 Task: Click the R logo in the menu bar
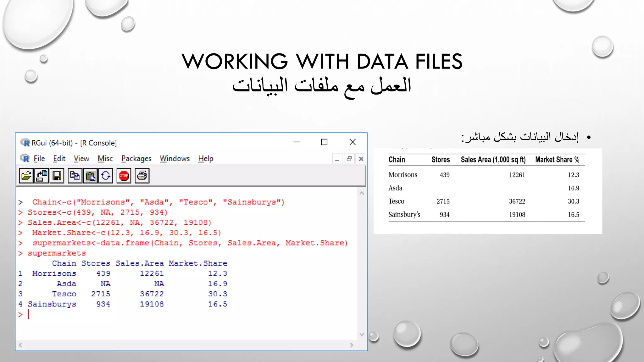25,158
